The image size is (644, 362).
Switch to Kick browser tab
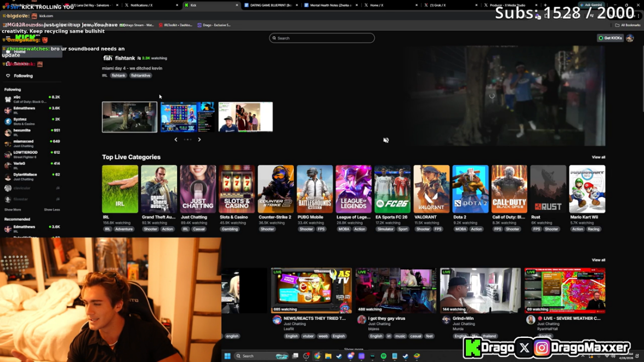coord(211,5)
